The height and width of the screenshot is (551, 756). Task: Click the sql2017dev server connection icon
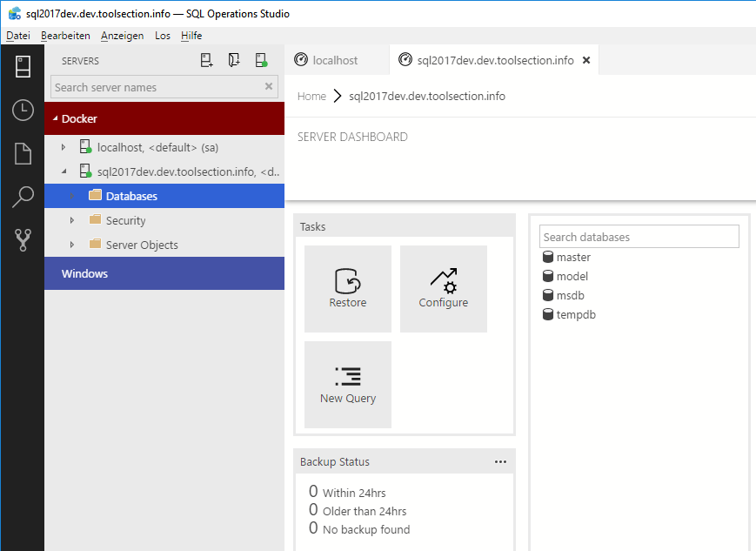coord(86,171)
